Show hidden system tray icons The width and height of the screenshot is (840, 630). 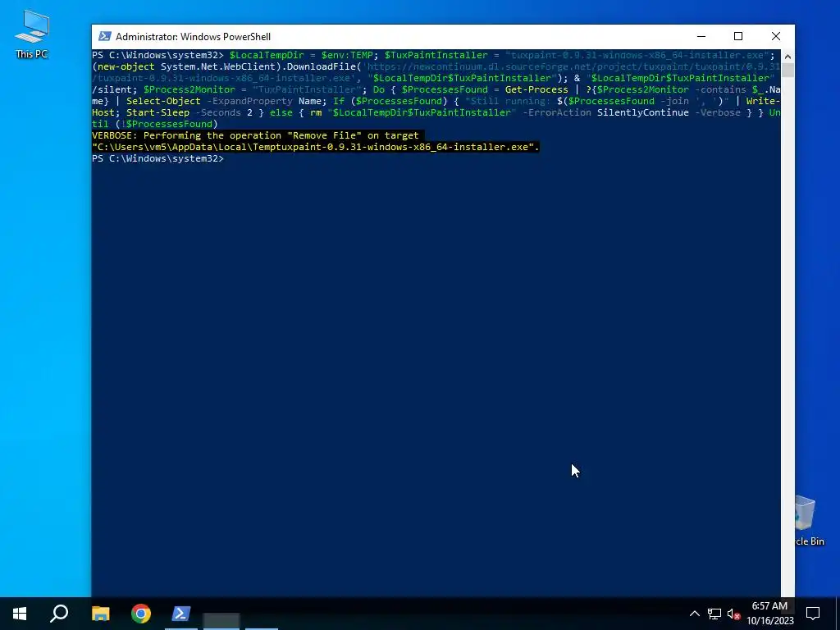pos(694,614)
